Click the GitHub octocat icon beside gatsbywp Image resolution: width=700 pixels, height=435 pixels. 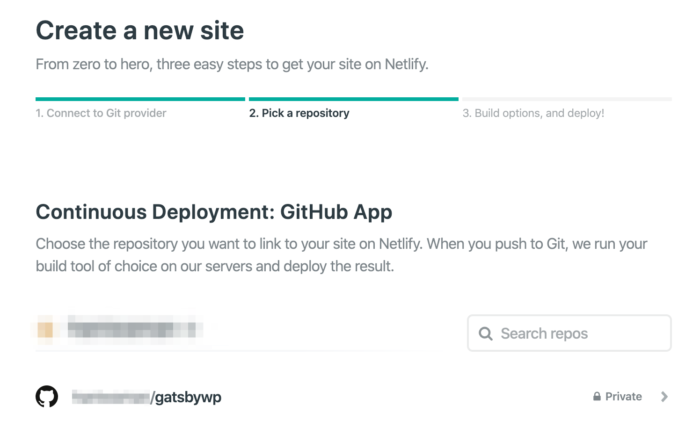coord(47,397)
